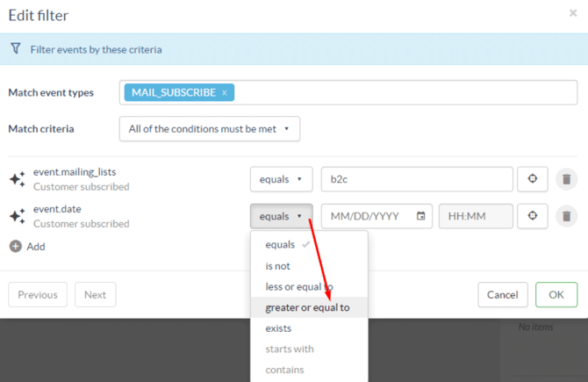Click the b2c value input field
This screenshot has width=588, height=382.
pos(416,179)
